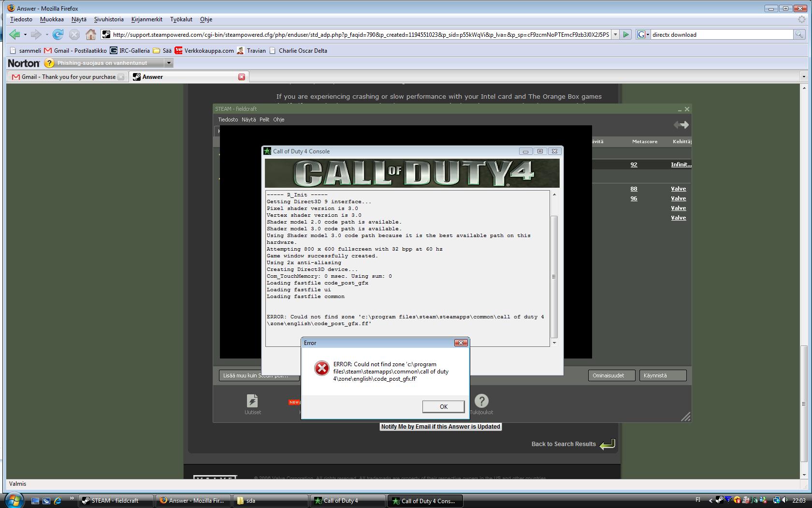This screenshot has width=812, height=508.
Task: Click Back to Search Results link
Action: tap(564, 444)
